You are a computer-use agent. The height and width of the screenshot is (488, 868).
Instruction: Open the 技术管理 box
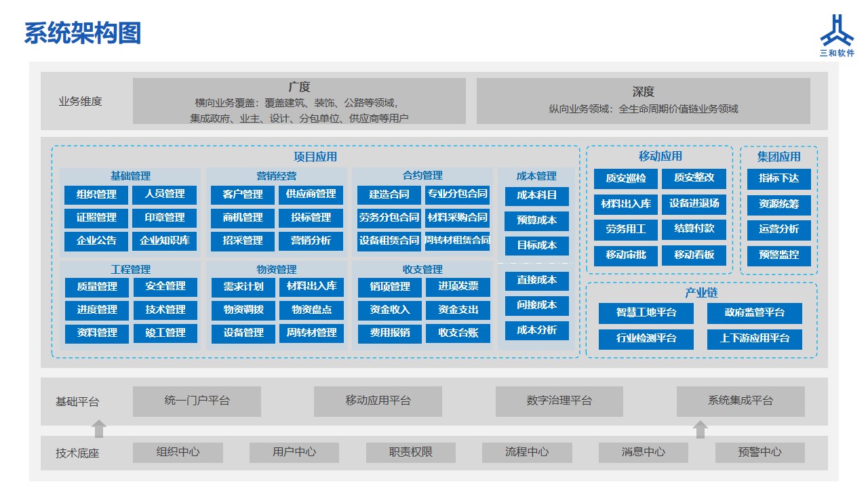[165, 310]
